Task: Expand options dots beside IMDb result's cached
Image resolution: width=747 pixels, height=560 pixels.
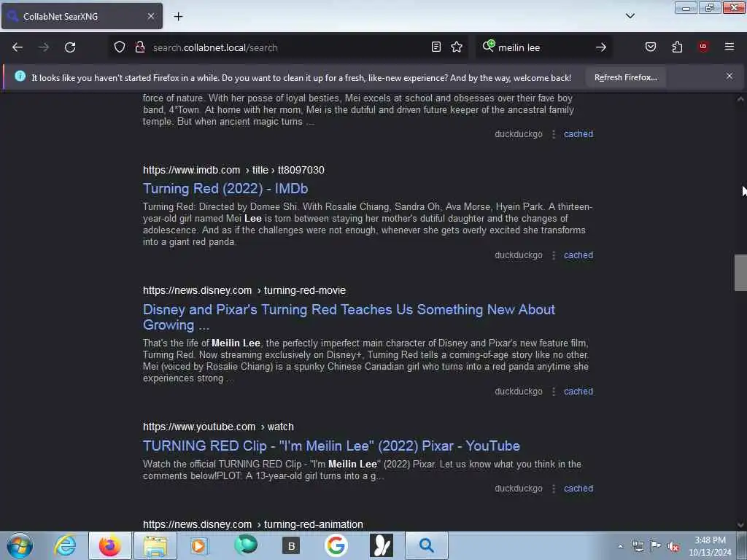Action: click(x=553, y=255)
